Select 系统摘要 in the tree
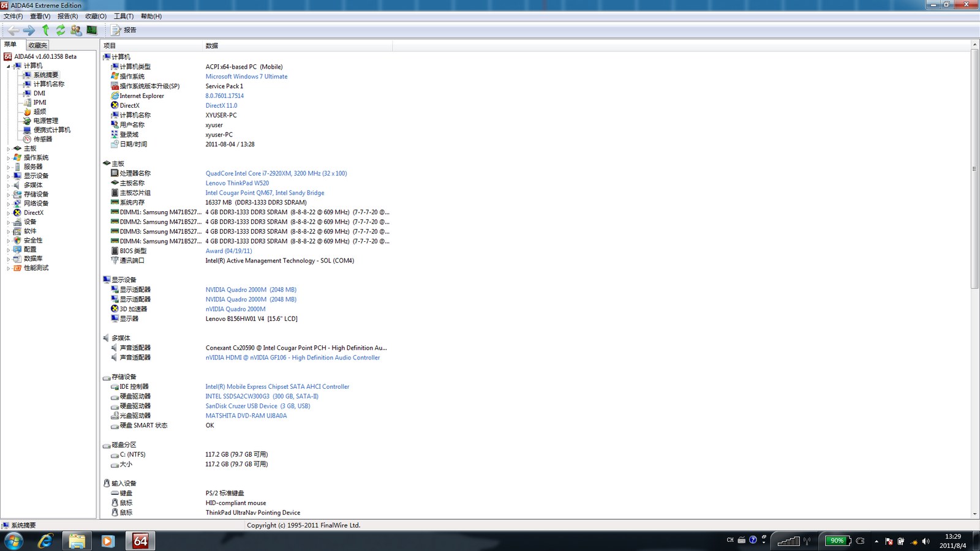 (45, 75)
